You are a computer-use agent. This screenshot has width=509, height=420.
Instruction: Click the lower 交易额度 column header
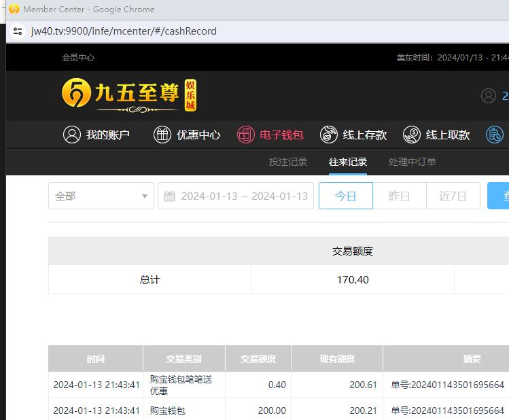pos(258,358)
